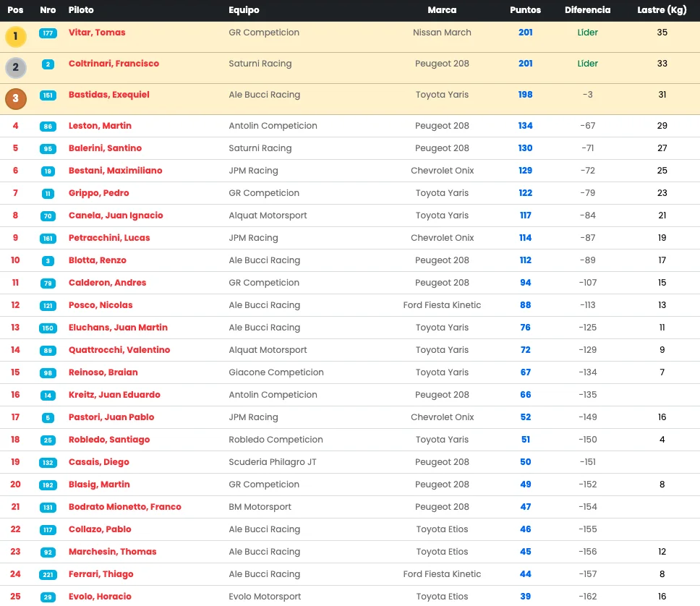Select car number badge 121
The width and height of the screenshot is (700, 606).
tap(48, 306)
